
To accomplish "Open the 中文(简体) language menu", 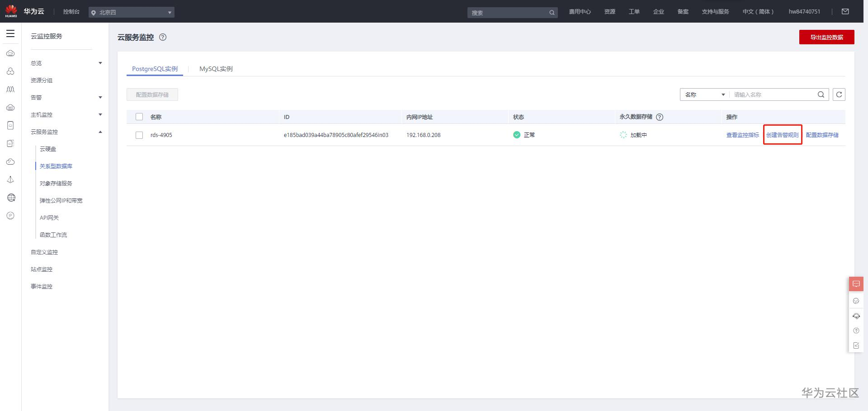I will [x=758, y=12].
